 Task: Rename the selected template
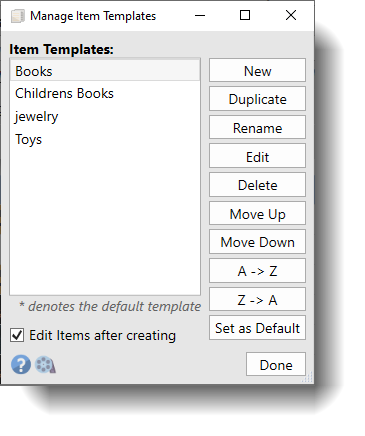click(257, 128)
